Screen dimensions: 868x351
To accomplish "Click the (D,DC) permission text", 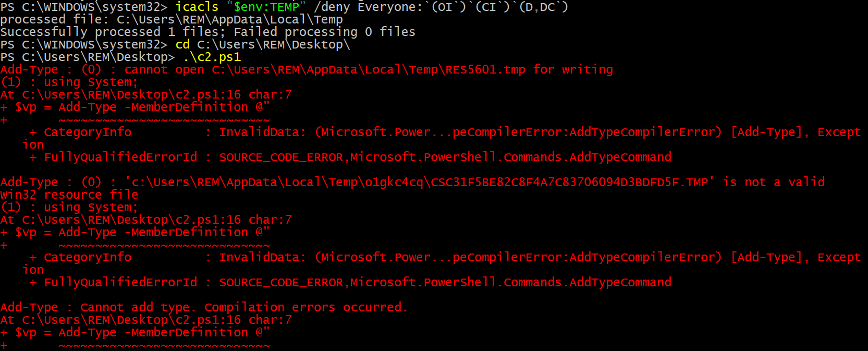I will pyautogui.click(x=544, y=7).
